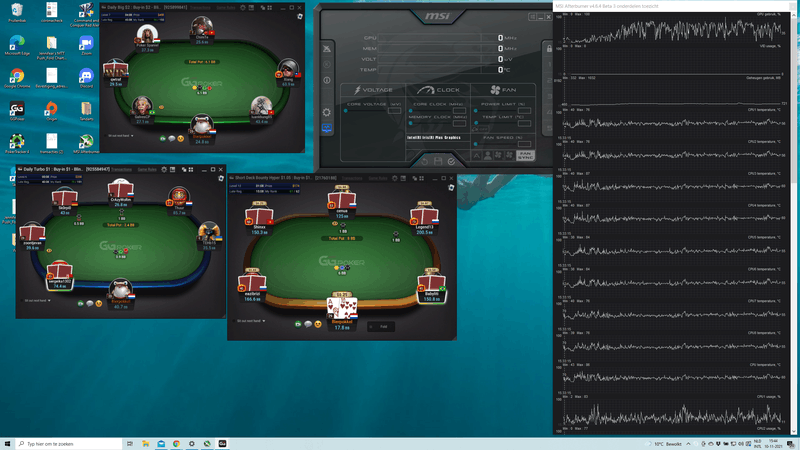Open Transactions in Daily Big $2 window
Screen dimensions: 800x450
tap(200, 8)
